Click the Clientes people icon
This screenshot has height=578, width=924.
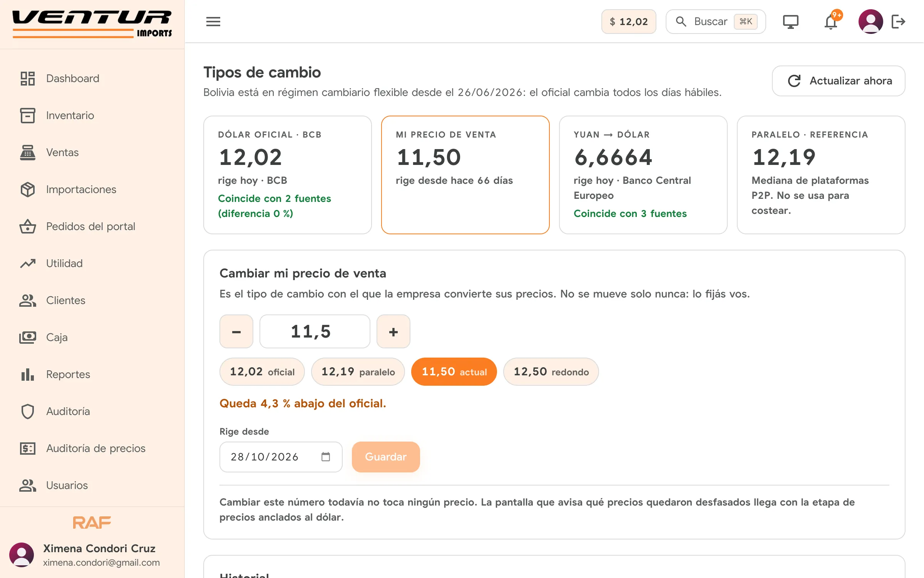click(x=28, y=301)
